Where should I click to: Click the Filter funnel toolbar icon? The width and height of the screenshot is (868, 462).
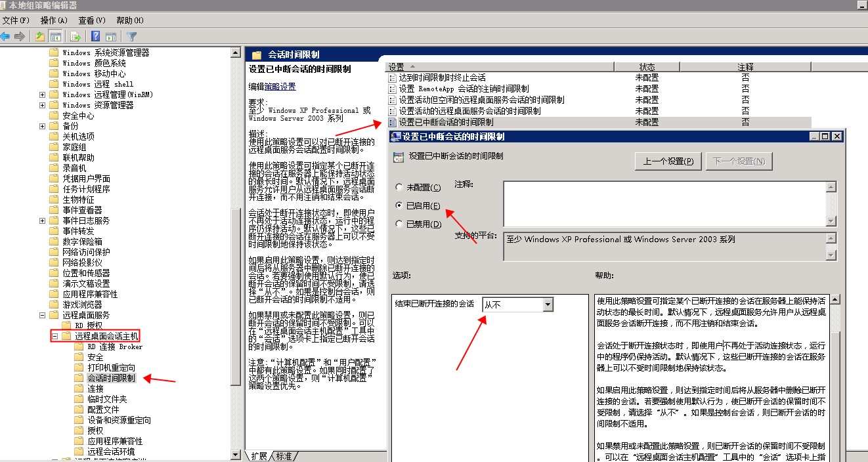[x=132, y=37]
